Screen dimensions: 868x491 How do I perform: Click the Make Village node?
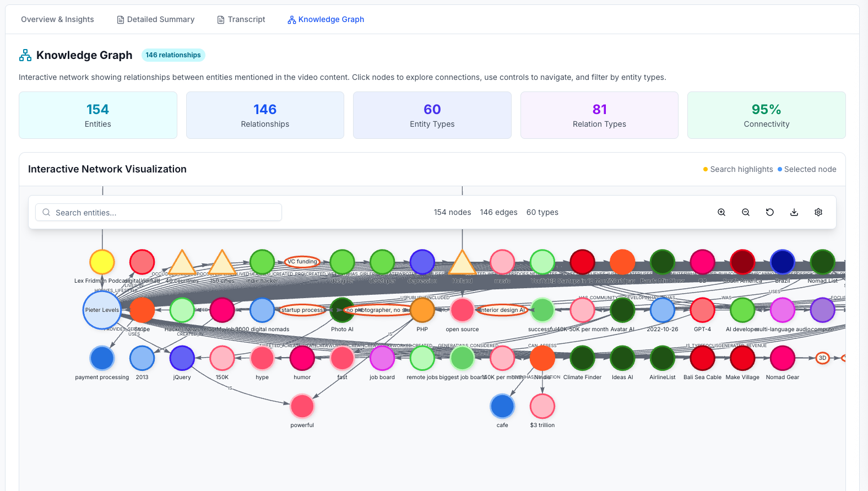tap(742, 358)
